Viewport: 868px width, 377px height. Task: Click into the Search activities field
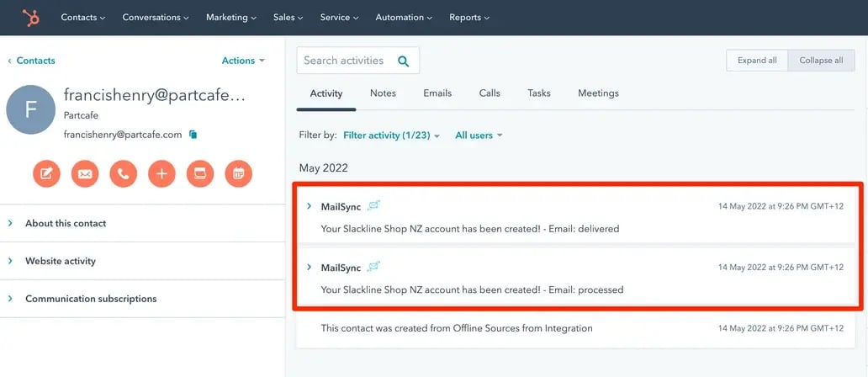pos(345,61)
